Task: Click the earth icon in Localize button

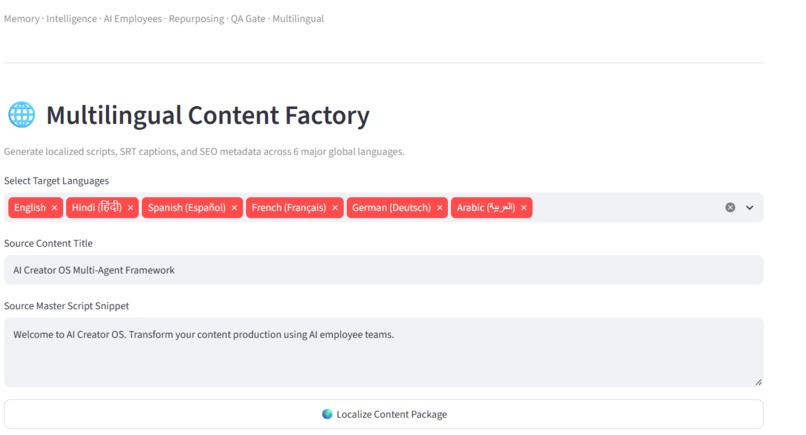Action: (327, 414)
